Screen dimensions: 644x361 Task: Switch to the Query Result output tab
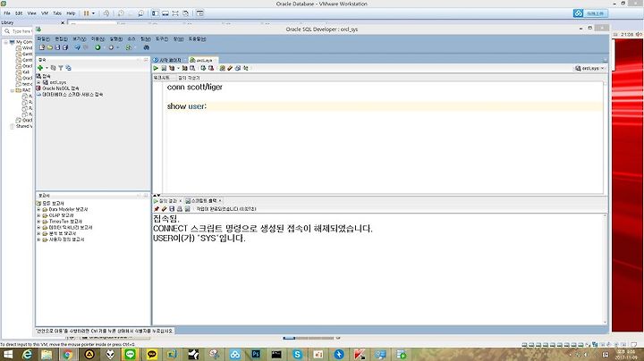tap(166, 200)
